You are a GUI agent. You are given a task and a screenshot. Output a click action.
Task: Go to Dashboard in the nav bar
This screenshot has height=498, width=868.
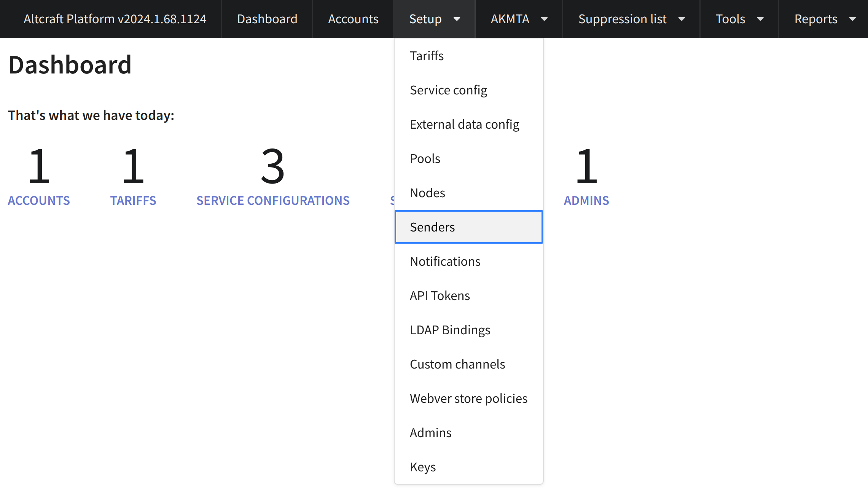pyautogui.click(x=267, y=19)
